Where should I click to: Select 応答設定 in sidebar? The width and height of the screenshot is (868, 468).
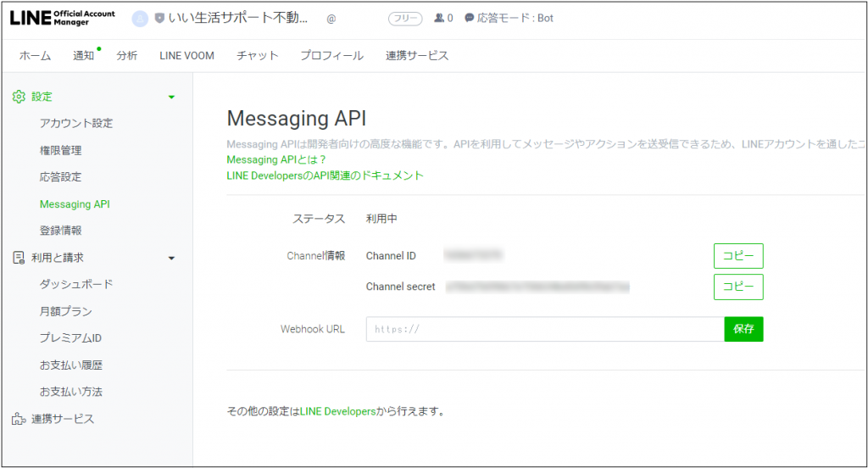click(x=61, y=176)
